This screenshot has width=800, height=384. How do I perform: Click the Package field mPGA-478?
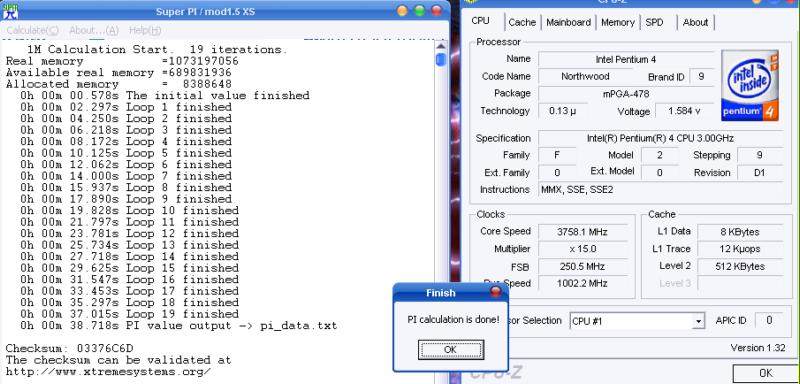tap(626, 94)
